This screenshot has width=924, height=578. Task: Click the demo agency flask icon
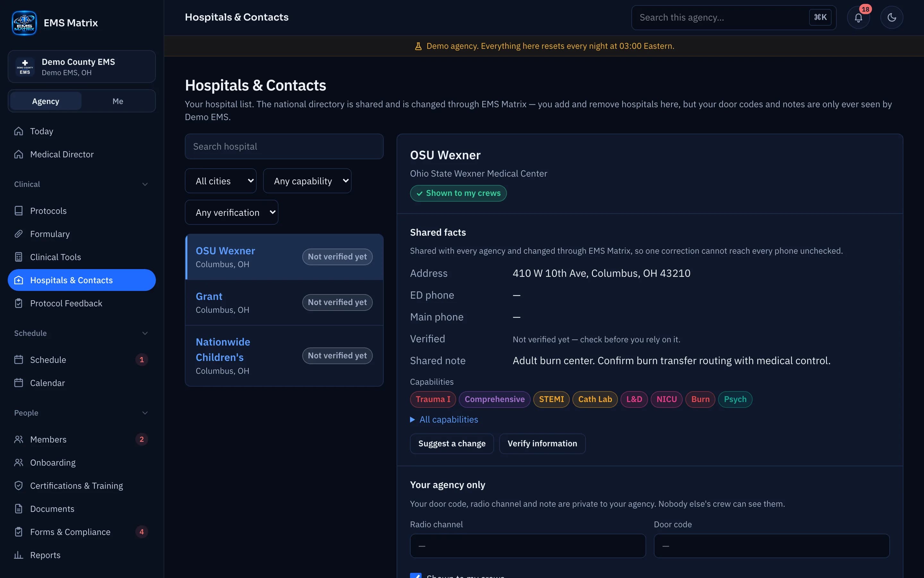(x=418, y=46)
